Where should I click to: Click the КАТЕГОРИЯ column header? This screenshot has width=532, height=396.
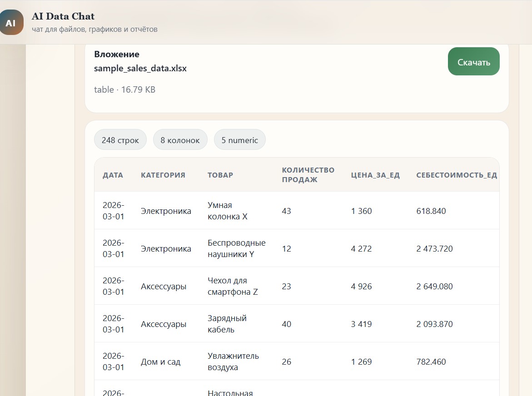tap(163, 175)
